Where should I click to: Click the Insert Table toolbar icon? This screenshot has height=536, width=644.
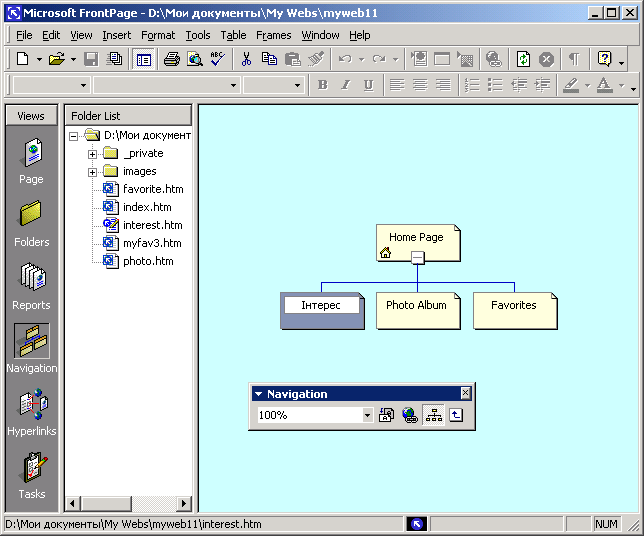click(442, 59)
